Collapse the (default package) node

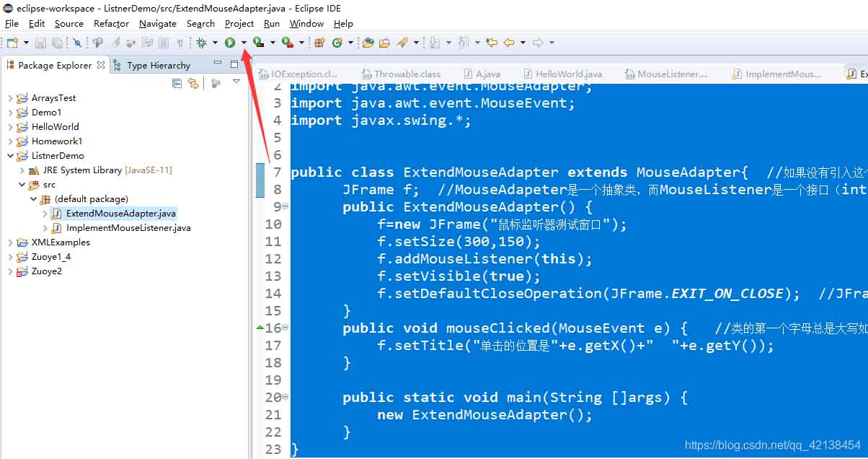tap(33, 198)
